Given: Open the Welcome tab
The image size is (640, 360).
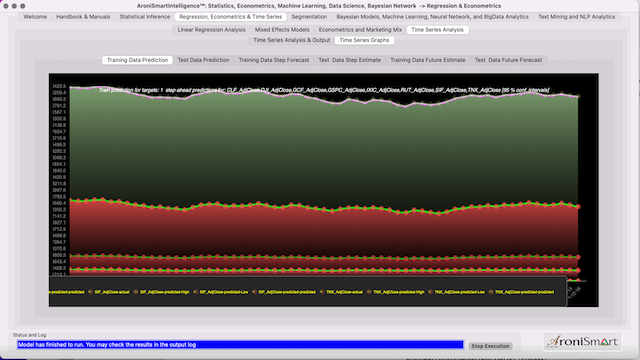Looking at the screenshot, I should point(35,17).
